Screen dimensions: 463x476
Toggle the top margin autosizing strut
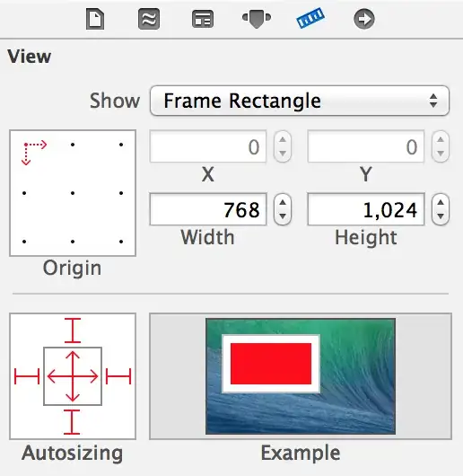(x=73, y=331)
